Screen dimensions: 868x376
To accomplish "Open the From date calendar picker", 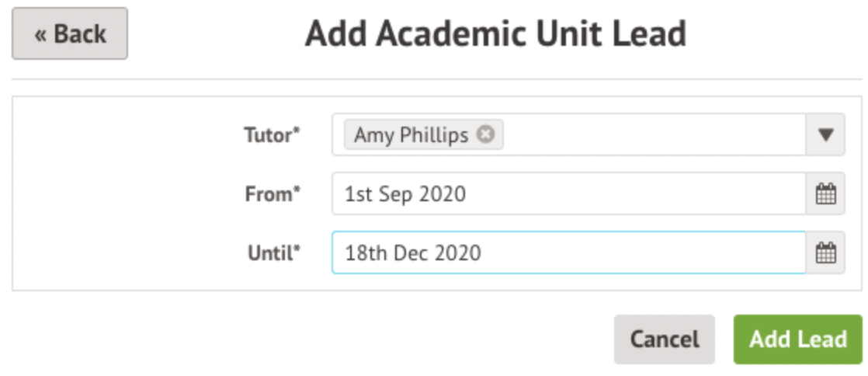I will pos(825,193).
